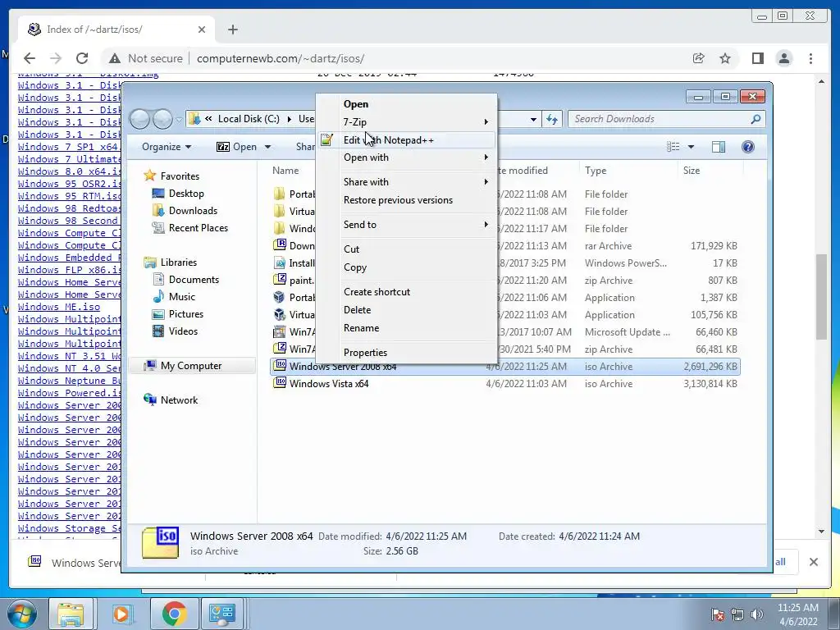Open the Windows 8.0 x64 link
The height and width of the screenshot is (630, 840).
coord(70,171)
